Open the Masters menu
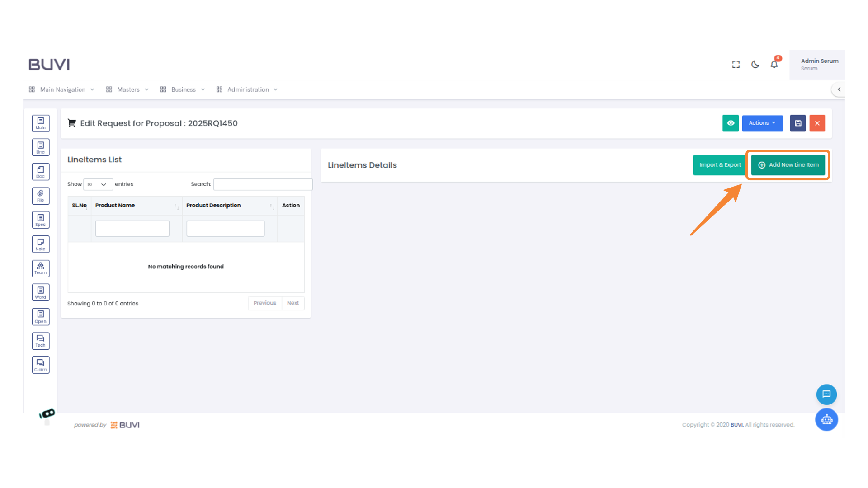 (128, 89)
